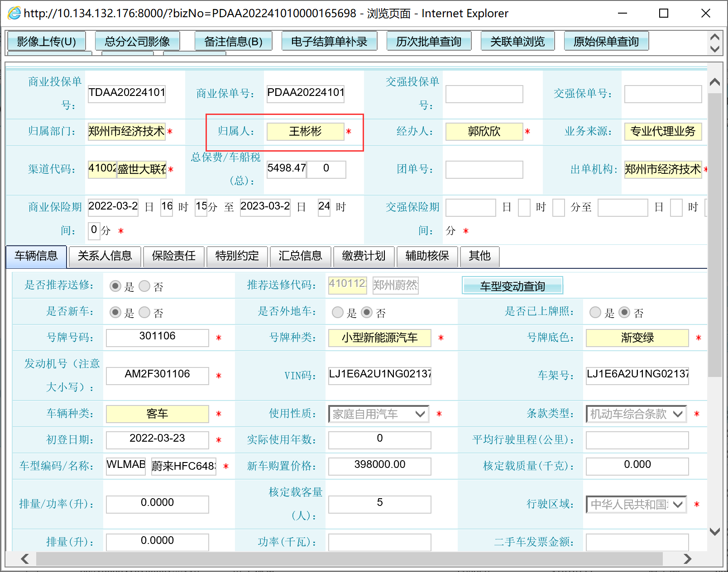
Task: Click the 车架号 input field
Action: (637, 376)
